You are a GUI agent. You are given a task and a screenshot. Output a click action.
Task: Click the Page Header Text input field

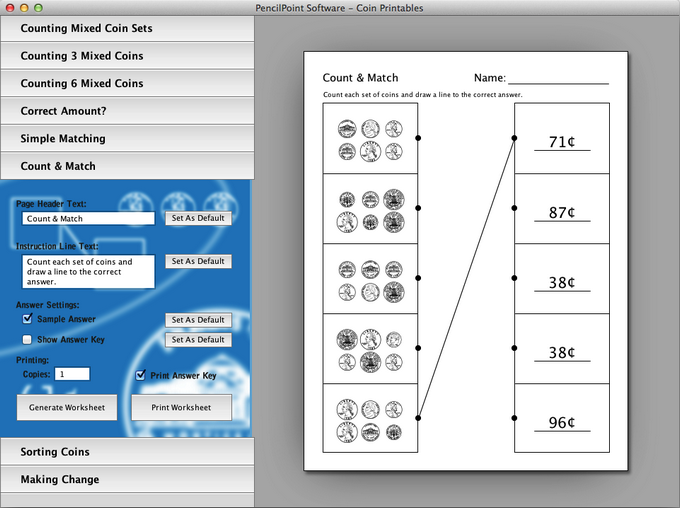click(88, 218)
